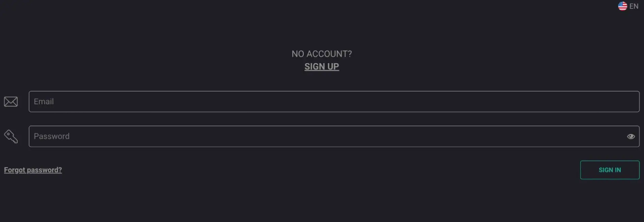
Task: Click the US flag icon
Action: 622,6
